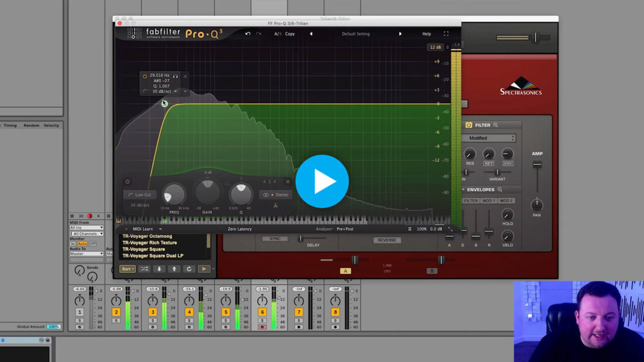The image size is (644, 362).
Task: Load next preset with the right arrow
Action: 400,34
